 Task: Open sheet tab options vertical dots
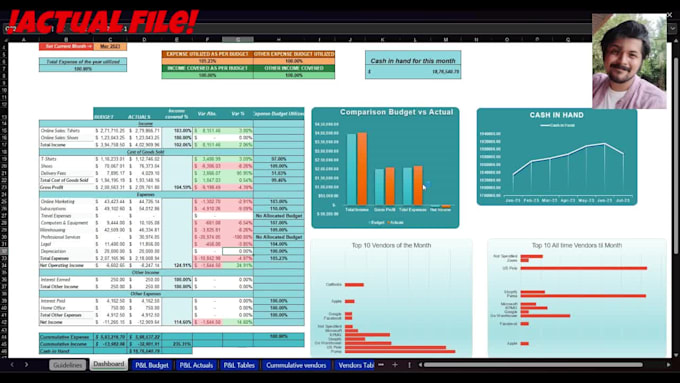pos(409,365)
